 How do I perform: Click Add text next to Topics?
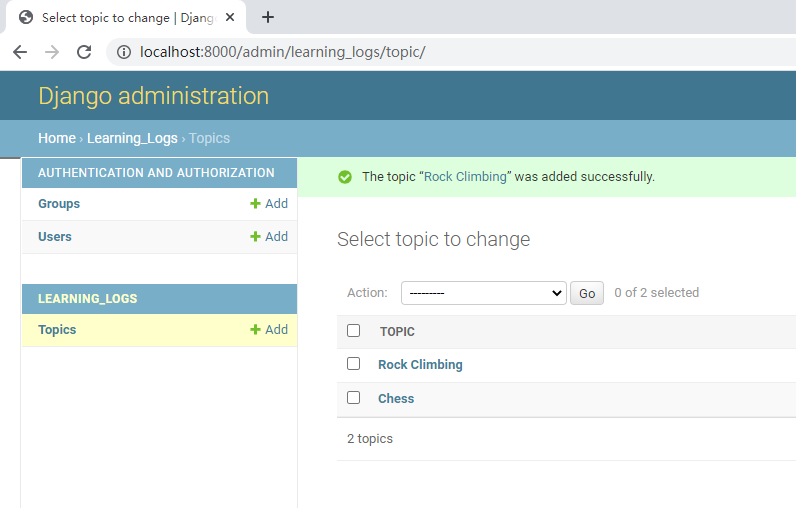(277, 329)
